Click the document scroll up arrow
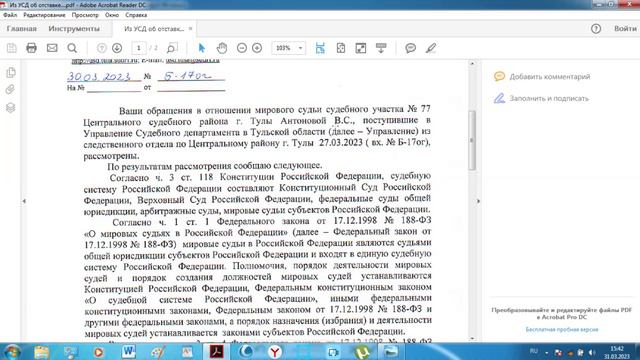Screen dimensions: 640x360 472,64
